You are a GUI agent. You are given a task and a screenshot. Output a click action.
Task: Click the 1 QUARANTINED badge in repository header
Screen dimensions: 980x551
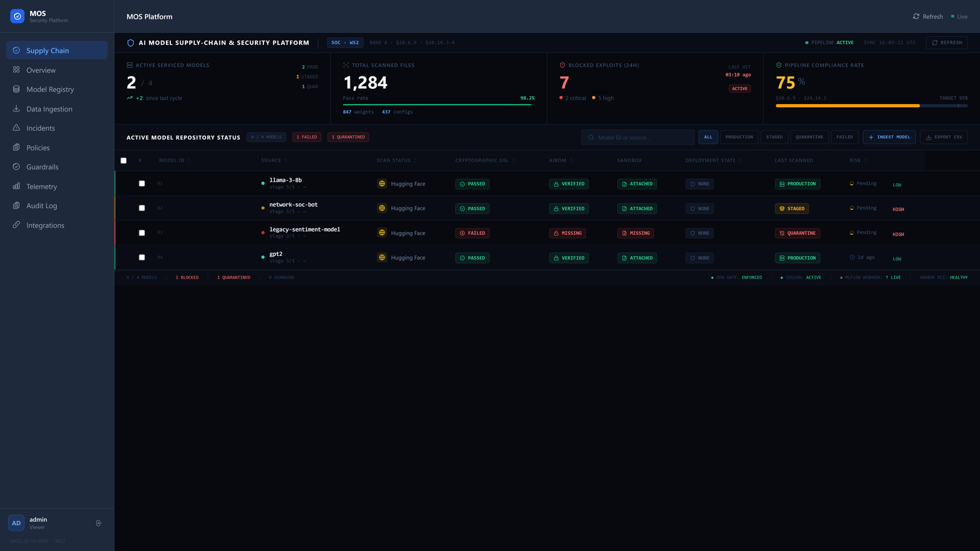[349, 137]
